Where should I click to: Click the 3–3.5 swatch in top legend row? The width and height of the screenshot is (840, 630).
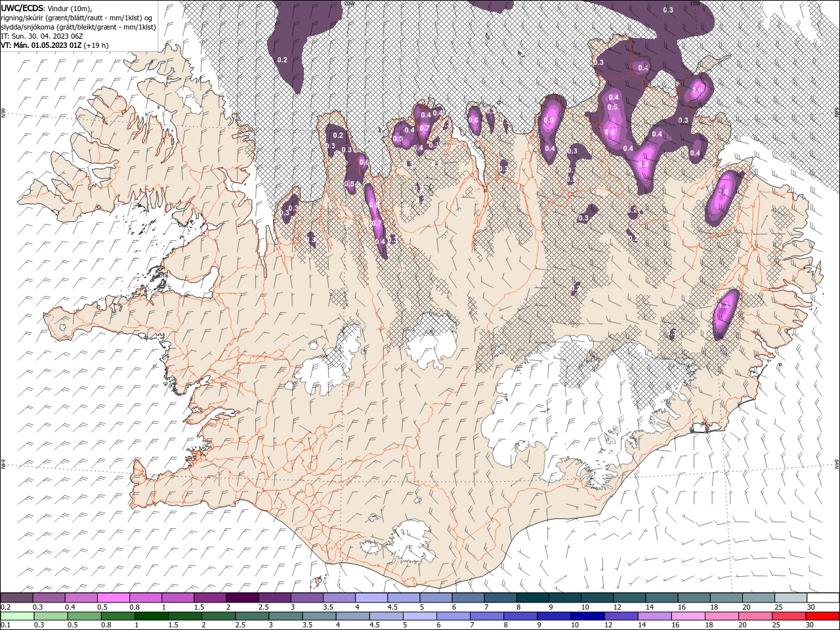[306, 597]
